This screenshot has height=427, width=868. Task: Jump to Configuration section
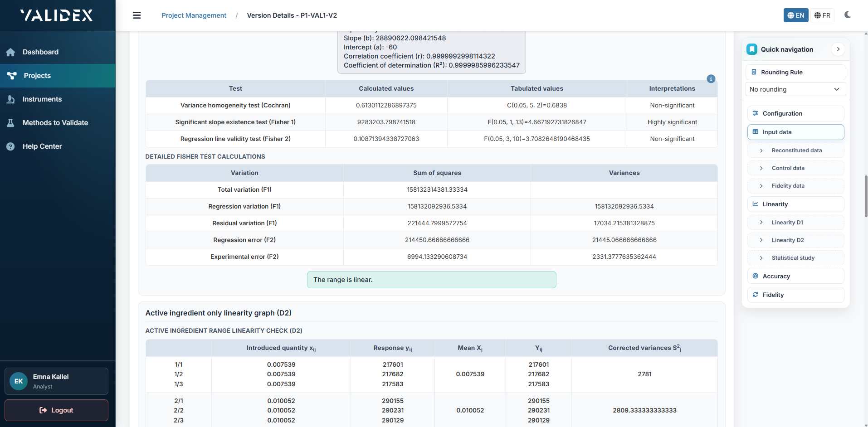(x=795, y=113)
